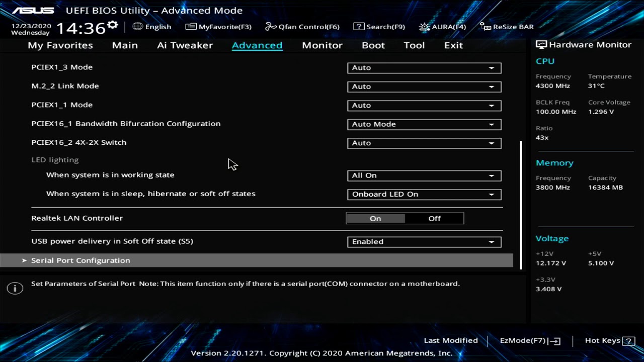Click the globe language icon

[x=137, y=27]
